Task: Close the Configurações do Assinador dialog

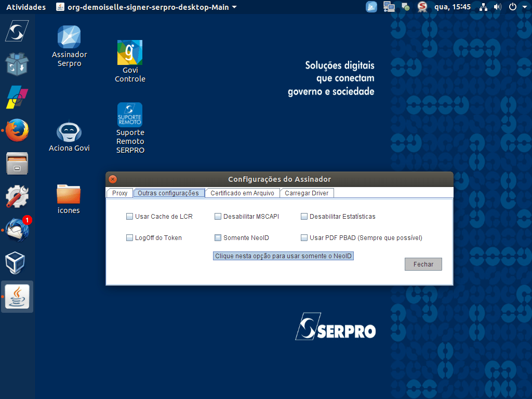Action: (x=113, y=179)
